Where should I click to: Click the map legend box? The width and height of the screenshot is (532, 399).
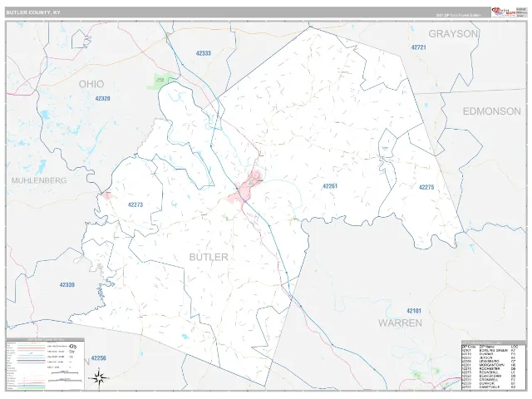point(45,364)
